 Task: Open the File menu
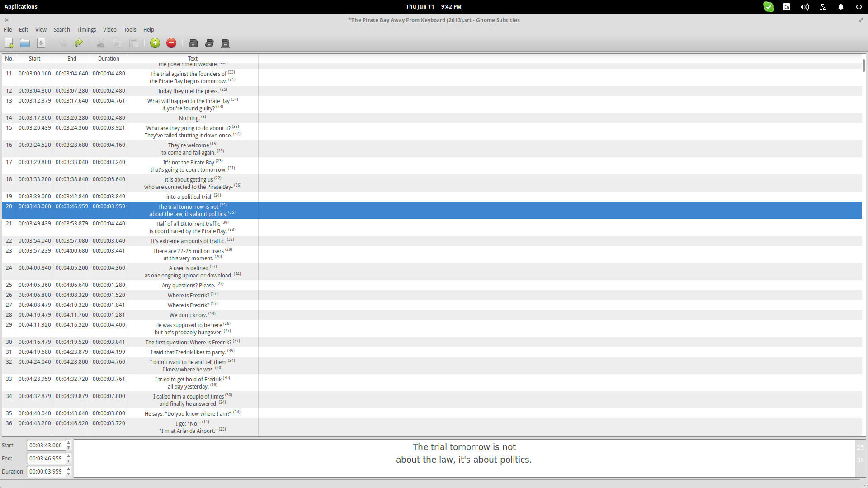[x=8, y=30]
